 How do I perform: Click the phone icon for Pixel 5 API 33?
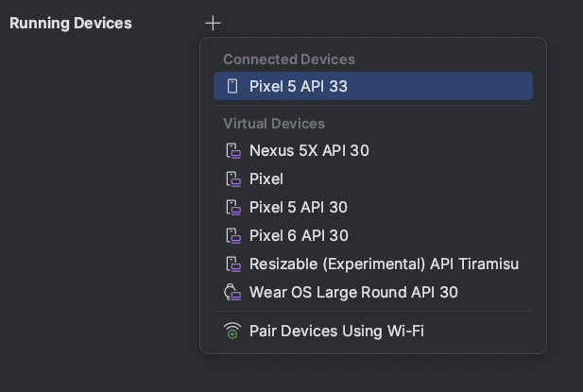click(232, 86)
